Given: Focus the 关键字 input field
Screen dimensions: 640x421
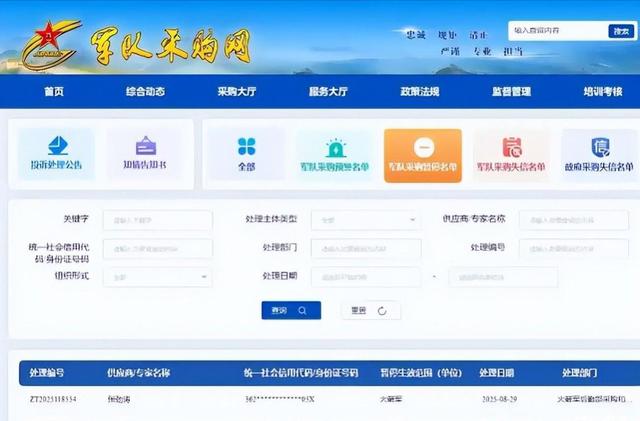Looking at the screenshot, I should [158, 220].
